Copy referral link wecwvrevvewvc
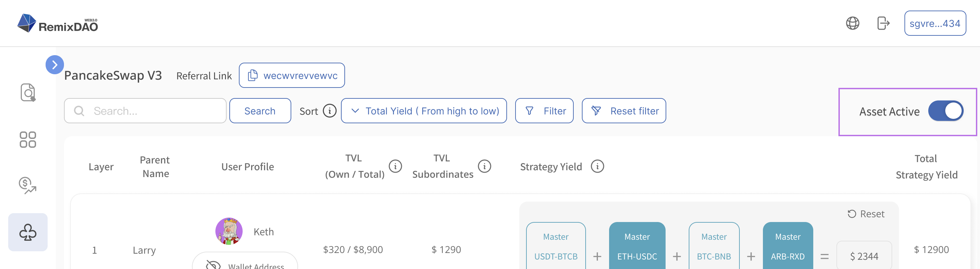This screenshot has height=269, width=980. (292, 75)
